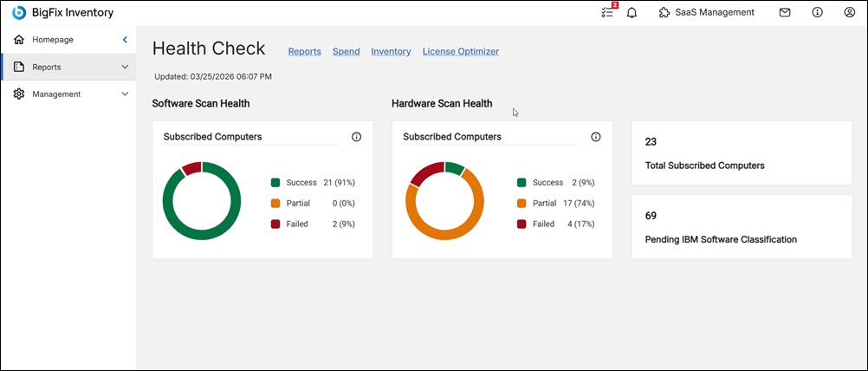Click the info icon in top bar
This screenshot has width=868, height=371.
click(817, 12)
